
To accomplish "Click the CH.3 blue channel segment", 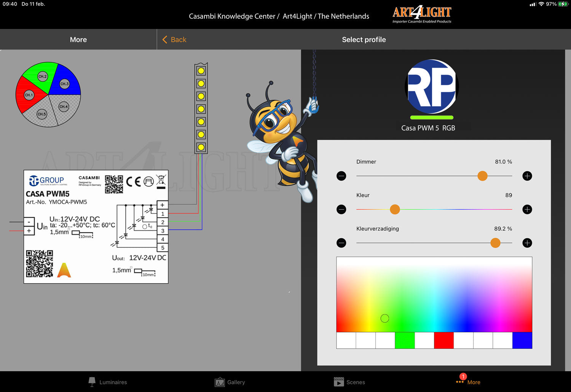I will (x=65, y=83).
